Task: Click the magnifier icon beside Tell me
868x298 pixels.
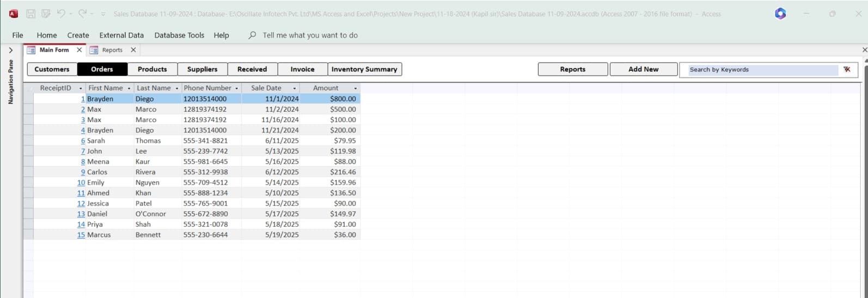Action: 252,35
